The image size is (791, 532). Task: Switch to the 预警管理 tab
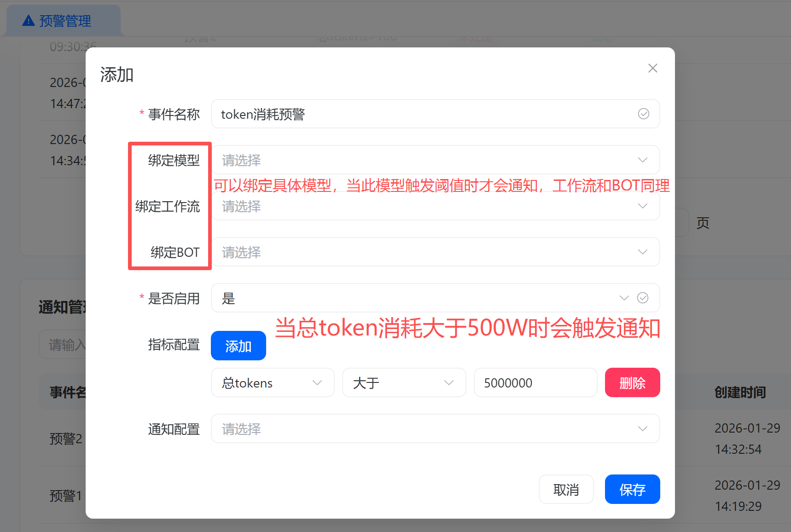(64, 20)
